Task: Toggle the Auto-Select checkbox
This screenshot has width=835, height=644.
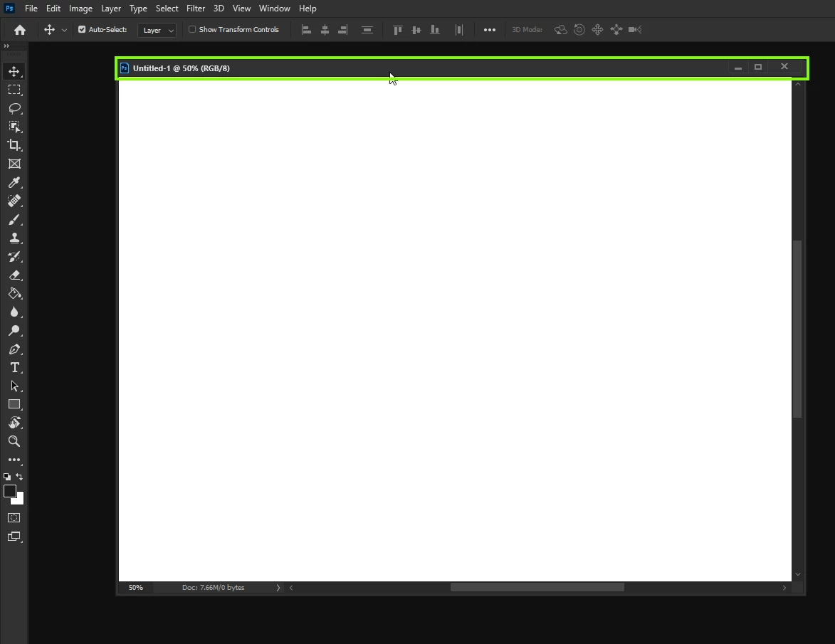Action: click(82, 29)
